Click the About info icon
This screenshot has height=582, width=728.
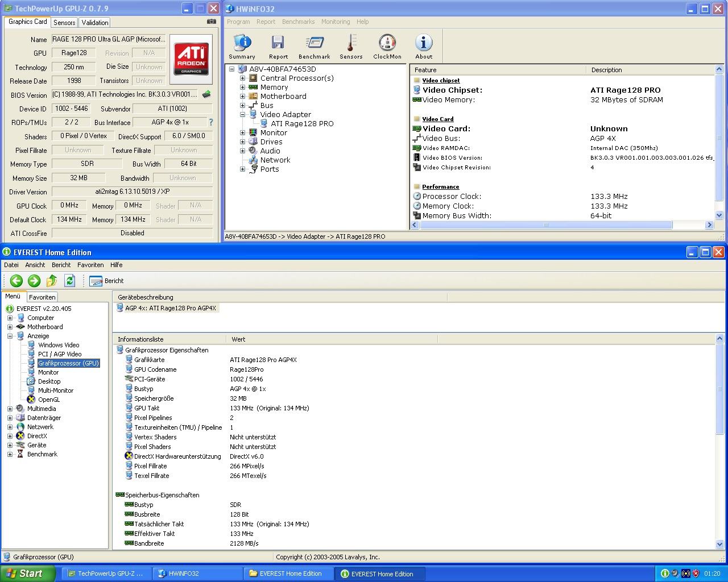[x=424, y=43]
